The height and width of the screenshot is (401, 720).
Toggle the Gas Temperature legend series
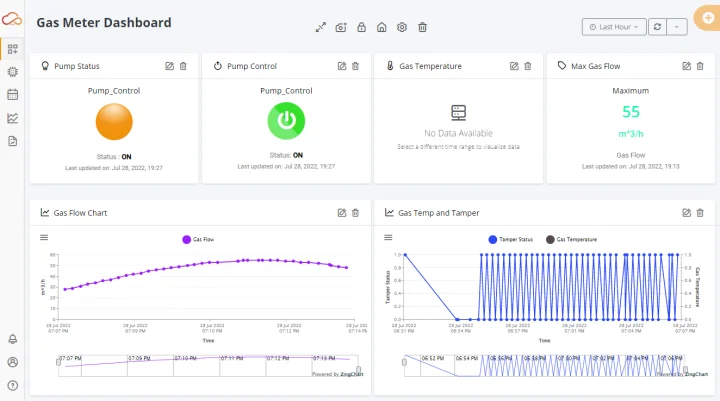pos(571,239)
